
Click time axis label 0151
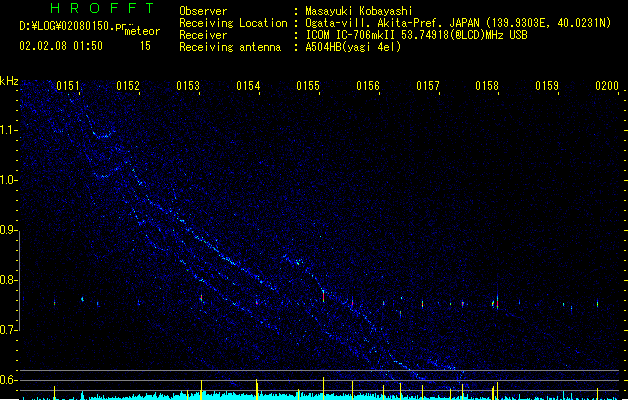(x=68, y=86)
